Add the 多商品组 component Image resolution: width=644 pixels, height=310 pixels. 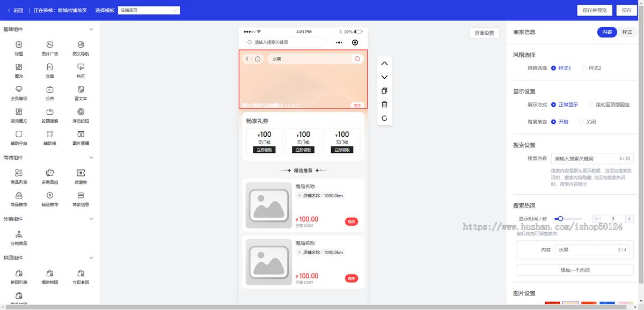(50, 178)
